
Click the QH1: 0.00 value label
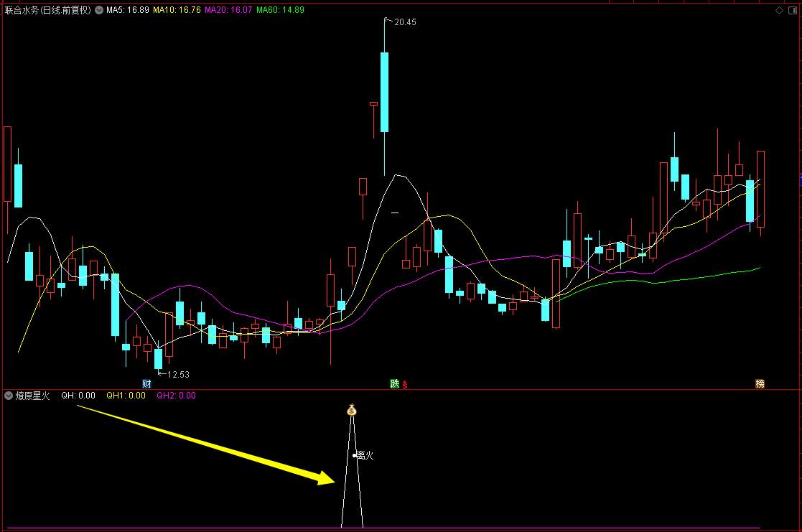point(126,396)
